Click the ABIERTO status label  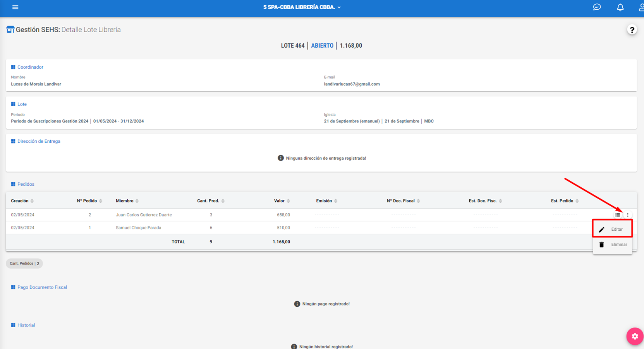pyautogui.click(x=322, y=46)
